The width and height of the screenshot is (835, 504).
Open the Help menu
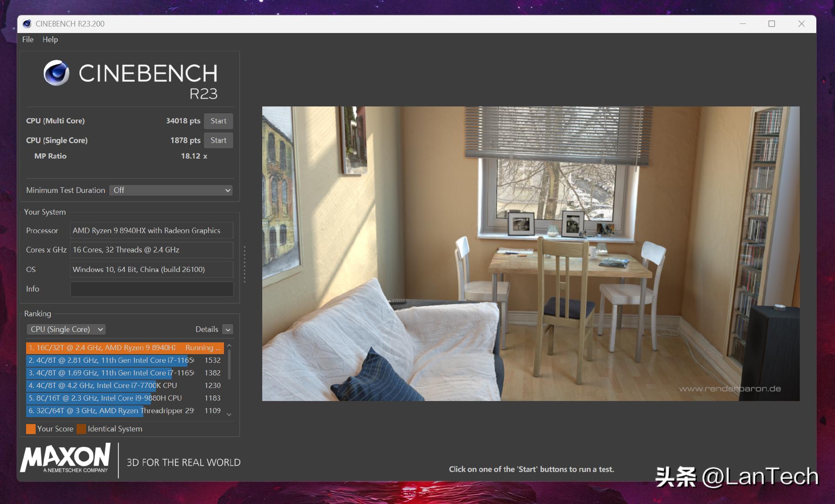tap(50, 40)
